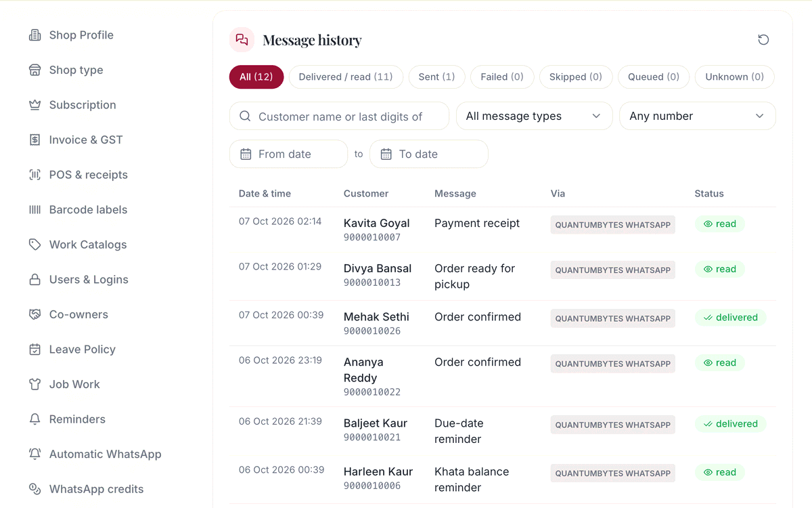Click the Automatic WhatsApp ringing bell icon
Screen dimensions: 812x508
(x=35, y=454)
